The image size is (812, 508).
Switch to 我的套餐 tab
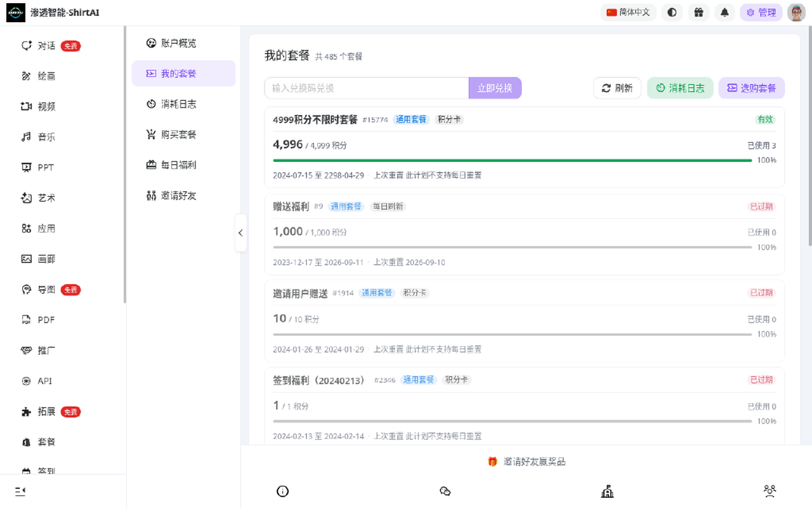(183, 74)
